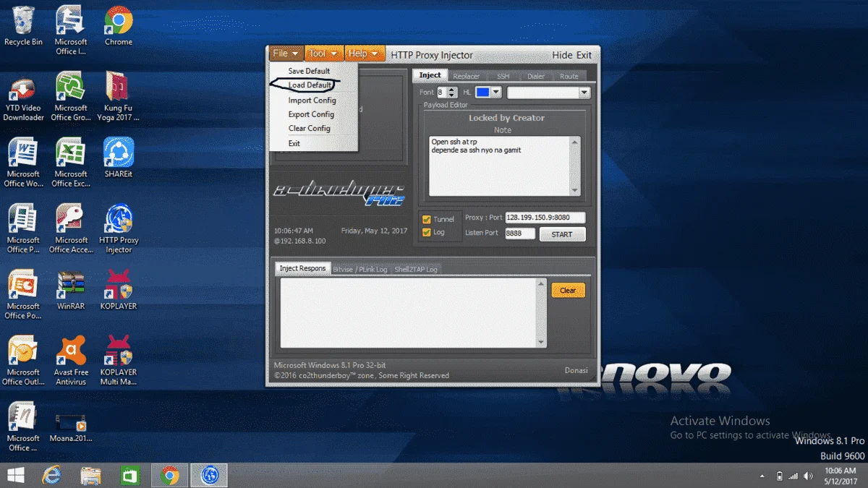
Task: Click the network signal tray icon
Action: (x=793, y=476)
